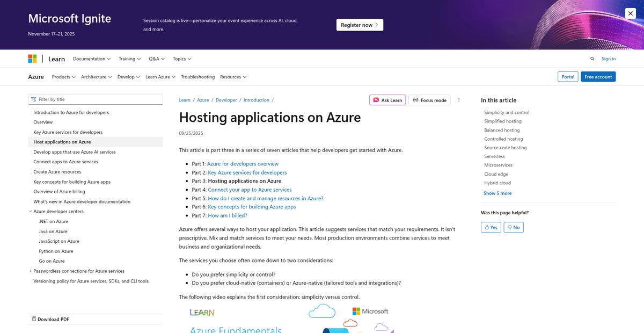Image resolution: width=644 pixels, height=333 pixels.
Task: Click the Learn breadcrumb link
Action: (185, 100)
